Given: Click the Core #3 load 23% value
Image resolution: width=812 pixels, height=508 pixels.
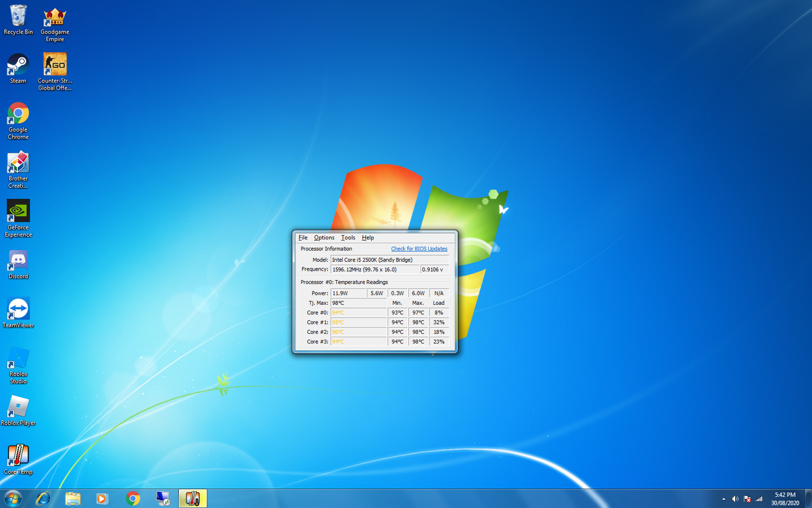Looking at the screenshot, I should click(x=439, y=342).
